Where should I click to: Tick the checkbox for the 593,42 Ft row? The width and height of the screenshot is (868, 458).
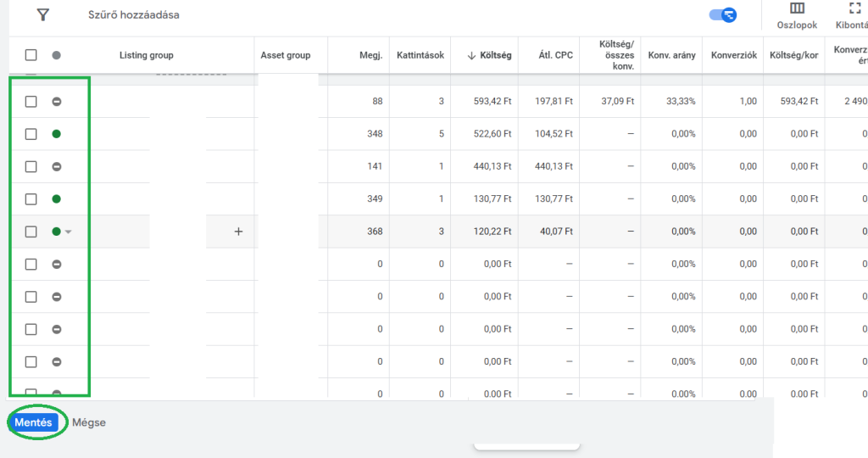31,102
